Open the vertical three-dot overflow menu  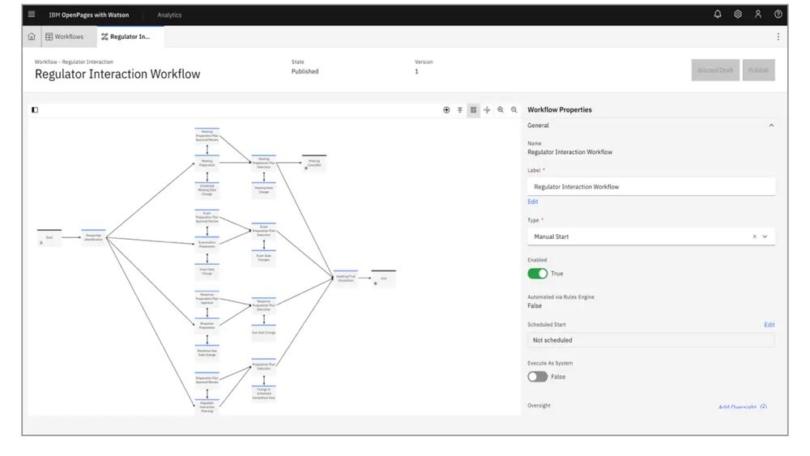pyautogui.click(x=778, y=36)
